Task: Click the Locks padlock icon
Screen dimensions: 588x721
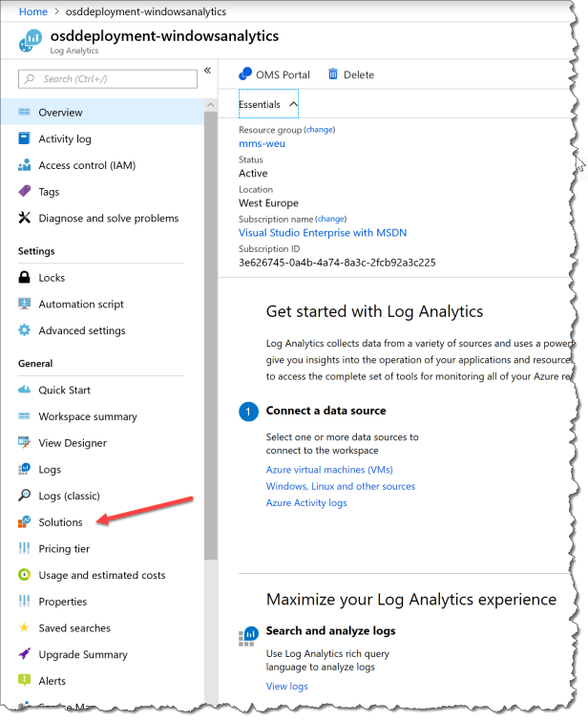Action: (x=24, y=277)
